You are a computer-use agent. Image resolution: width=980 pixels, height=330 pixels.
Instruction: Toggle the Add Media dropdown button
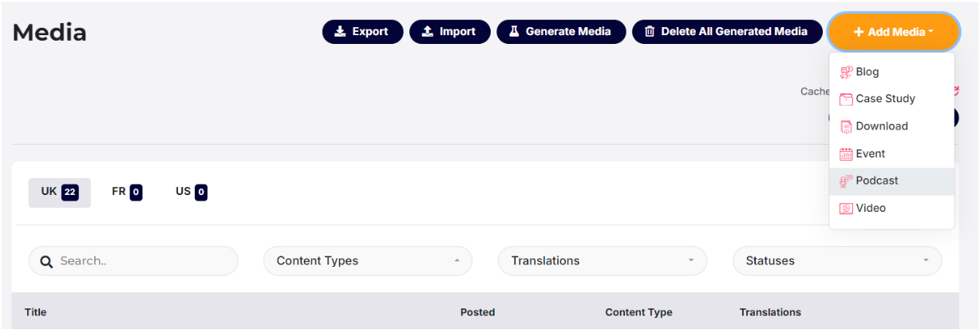[x=893, y=32]
